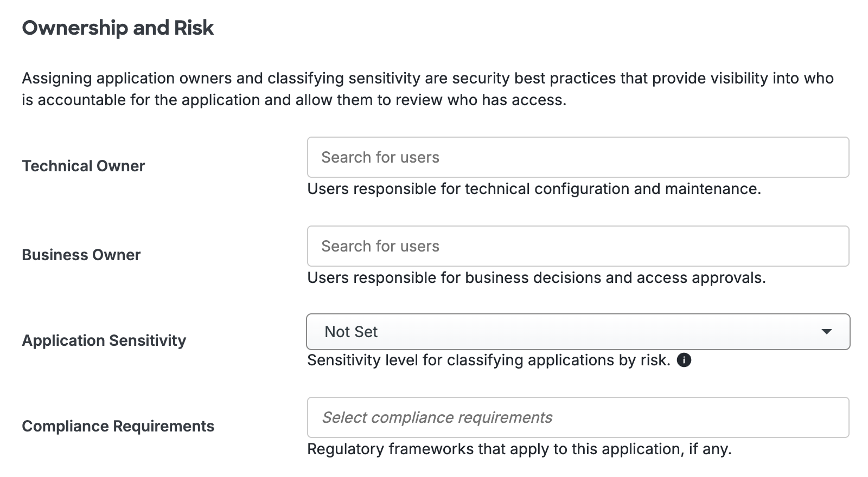This screenshot has height=477, width=868.
Task: Click inside the Select compliance requirements placeholder
Action: click(437, 417)
